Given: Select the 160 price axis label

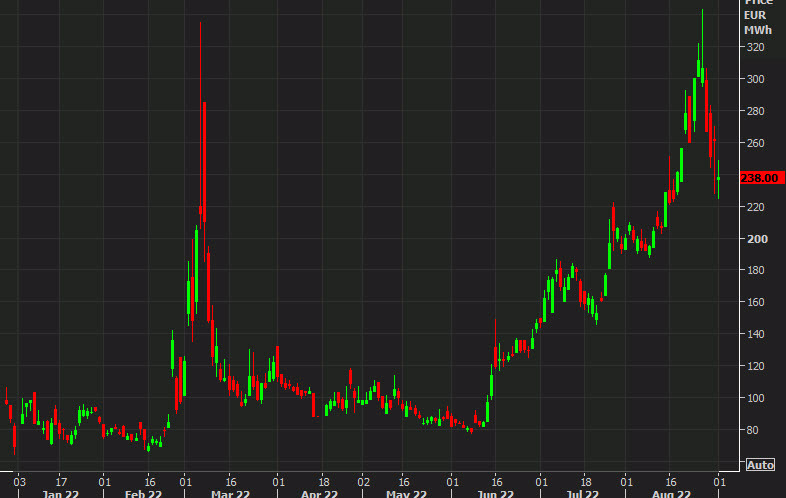Looking at the screenshot, I should (755, 302).
